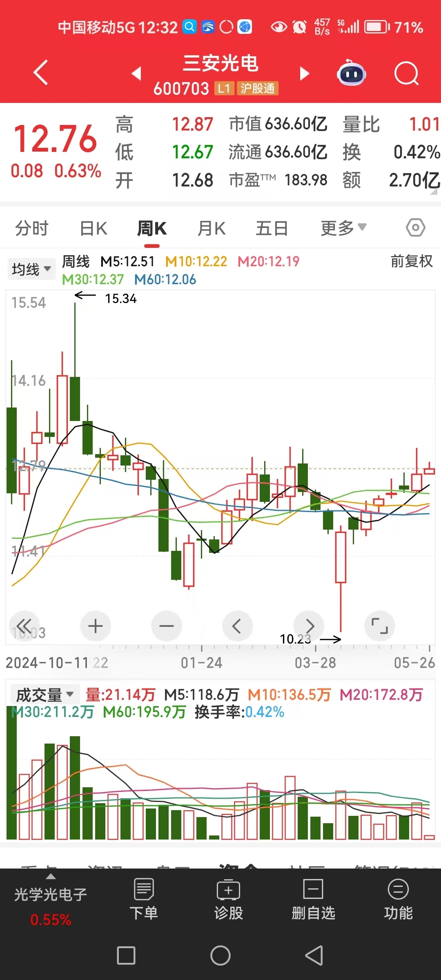The height and width of the screenshot is (980, 441).
Task: Expand quote details corner triangle
Action: [x=434, y=191]
